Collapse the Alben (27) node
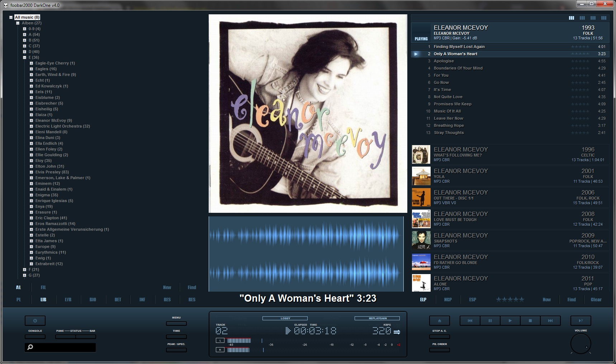This screenshot has height=364, width=616. point(18,23)
